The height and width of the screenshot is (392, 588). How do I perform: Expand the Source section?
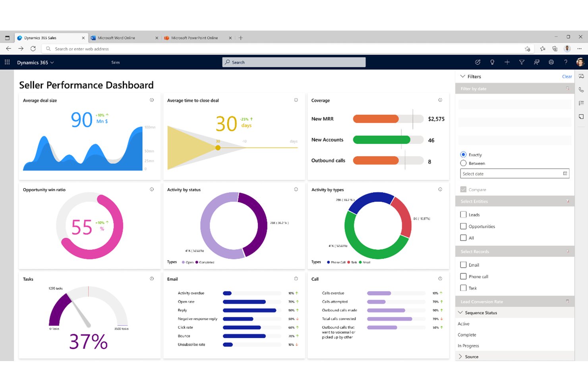click(460, 357)
